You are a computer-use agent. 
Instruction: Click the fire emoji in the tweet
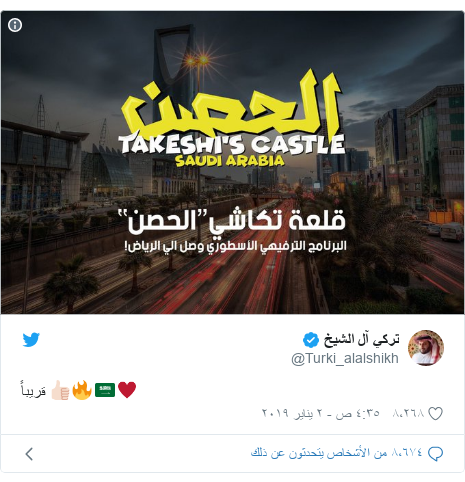click(82, 390)
